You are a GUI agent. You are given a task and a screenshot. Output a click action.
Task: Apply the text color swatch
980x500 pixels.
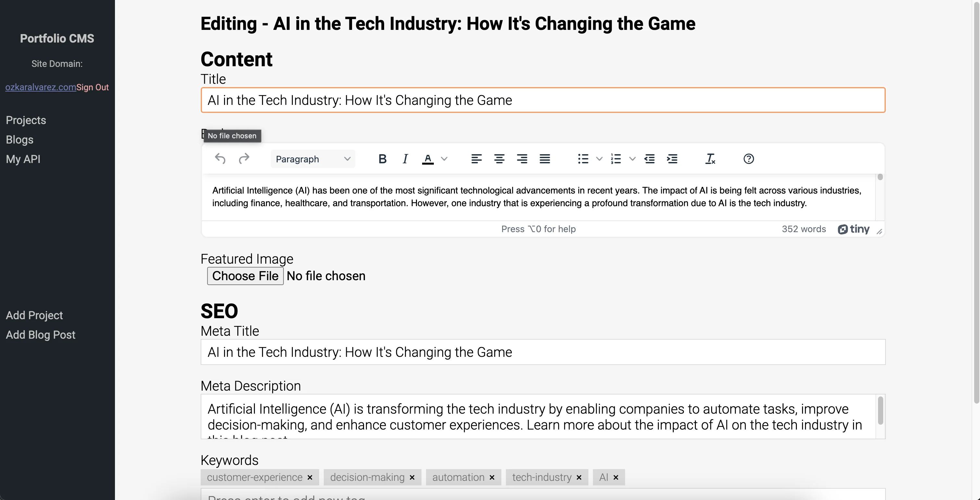(x=428, y=159)
